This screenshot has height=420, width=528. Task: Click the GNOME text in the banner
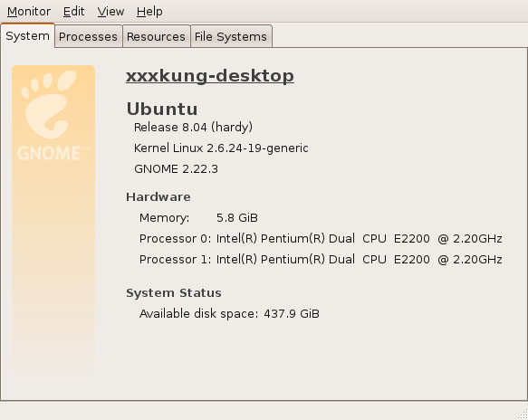tap(49, 154)
